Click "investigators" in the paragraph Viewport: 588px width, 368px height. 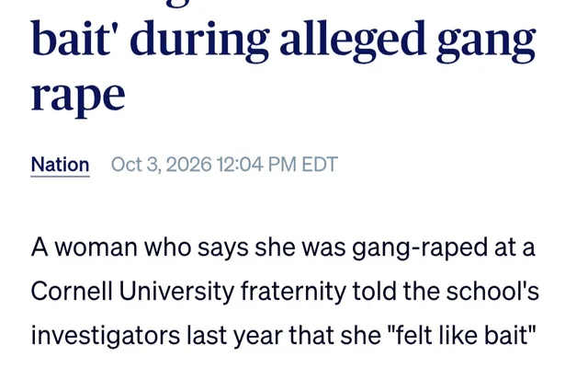pyautogui.click(x=105, y=336)
